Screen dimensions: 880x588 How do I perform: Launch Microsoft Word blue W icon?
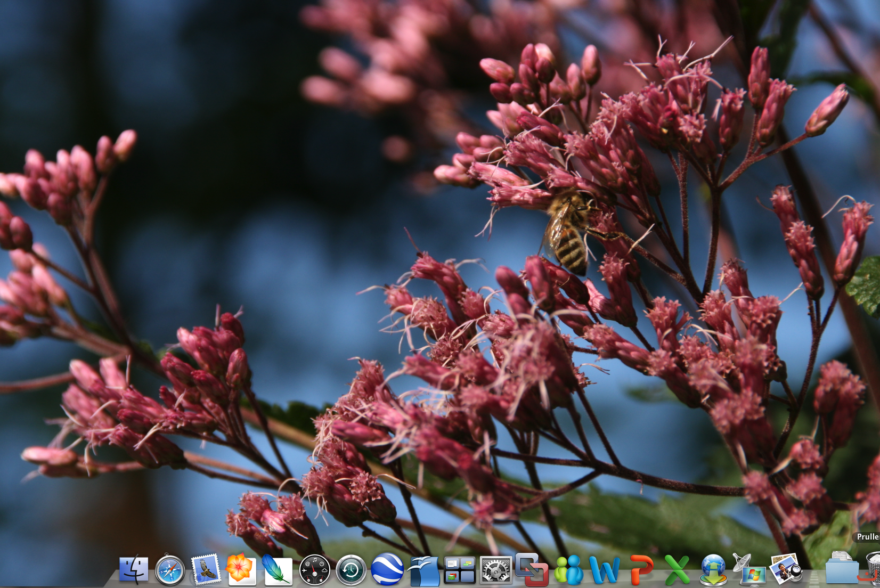click(x=605, y=570)
